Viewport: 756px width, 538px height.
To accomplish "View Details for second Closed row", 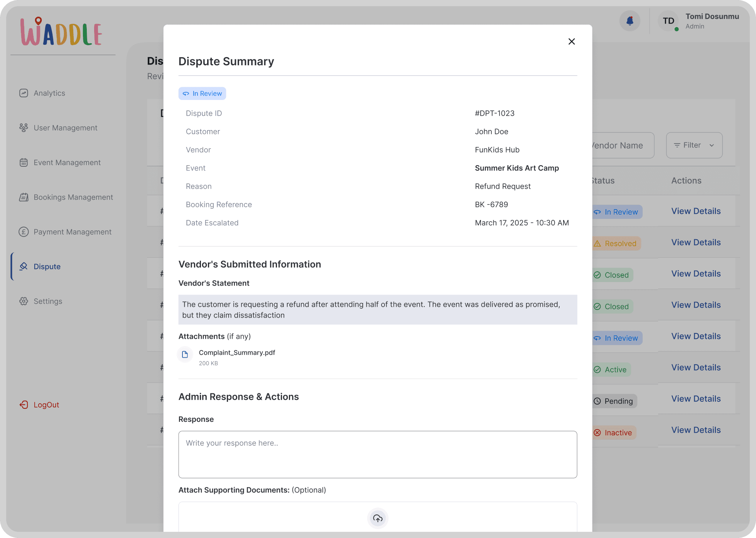I will pos(696,305).
